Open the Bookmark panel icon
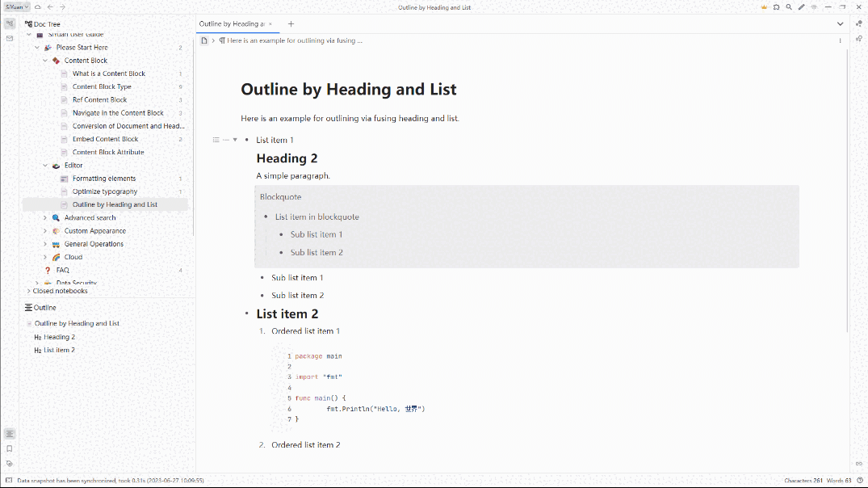The image size is (868, 488). [10, 448]
